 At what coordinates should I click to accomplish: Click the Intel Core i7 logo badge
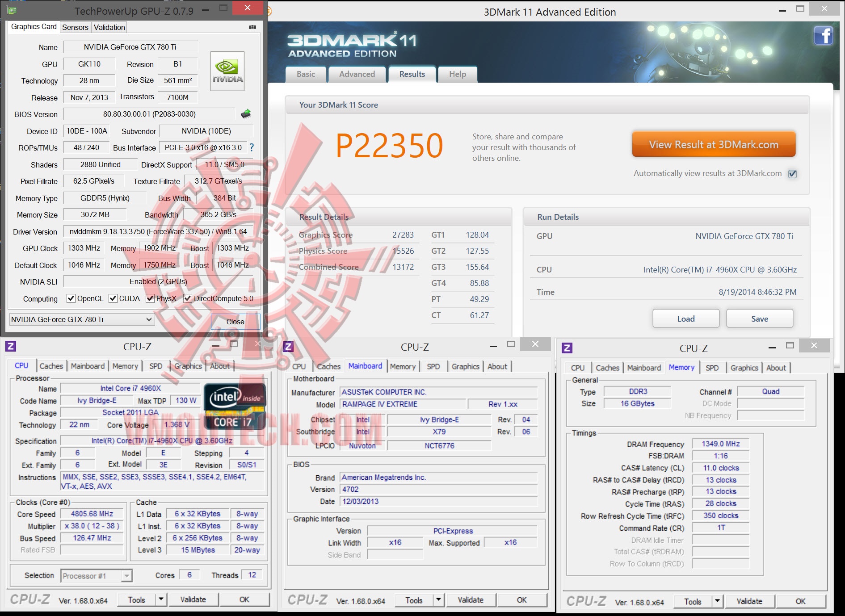[235, 406]
